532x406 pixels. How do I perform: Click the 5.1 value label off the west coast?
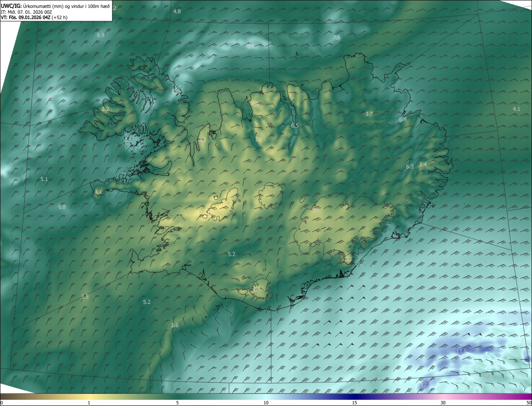tap(44, 179)
